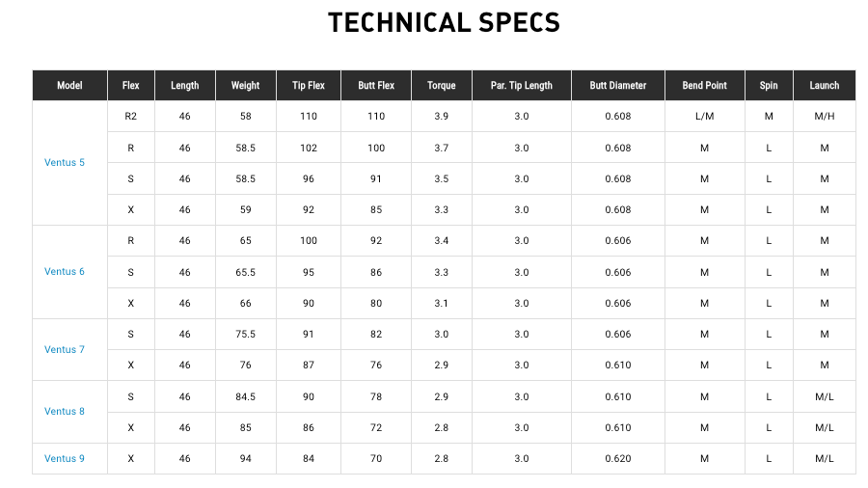Open the Ventus 6 model link
Screen dimensions: 868x488
pos(65,272)
